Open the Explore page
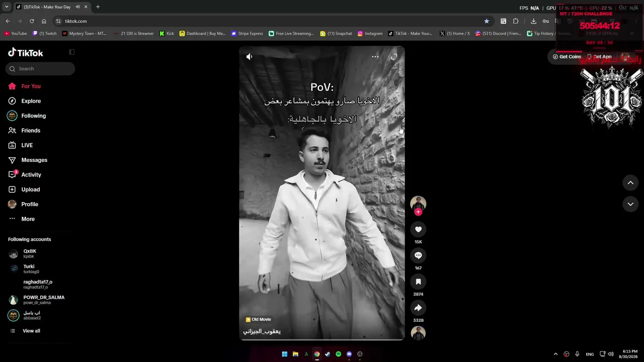Screen dimensions: 644x362 click(x=24, y=101)
